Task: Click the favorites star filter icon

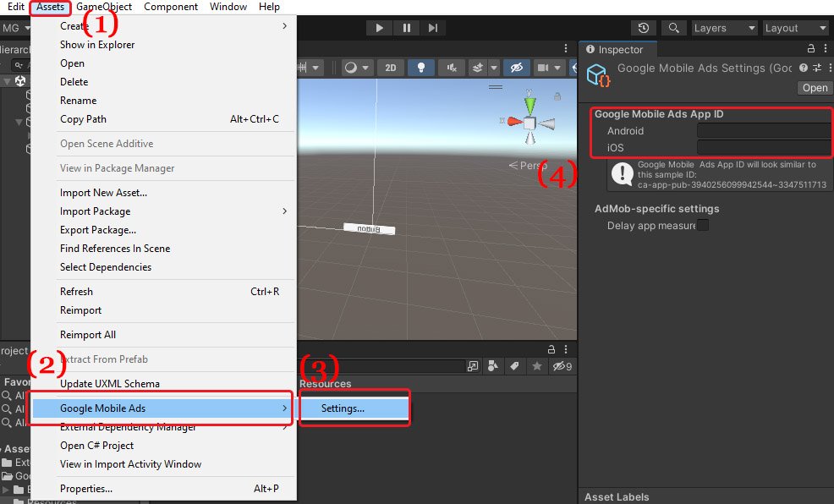Action: click(x=535, y=366)
